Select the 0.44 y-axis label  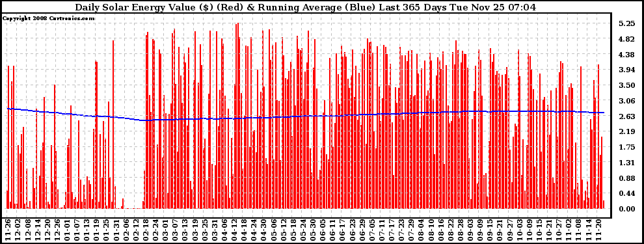tap(626, 193)
